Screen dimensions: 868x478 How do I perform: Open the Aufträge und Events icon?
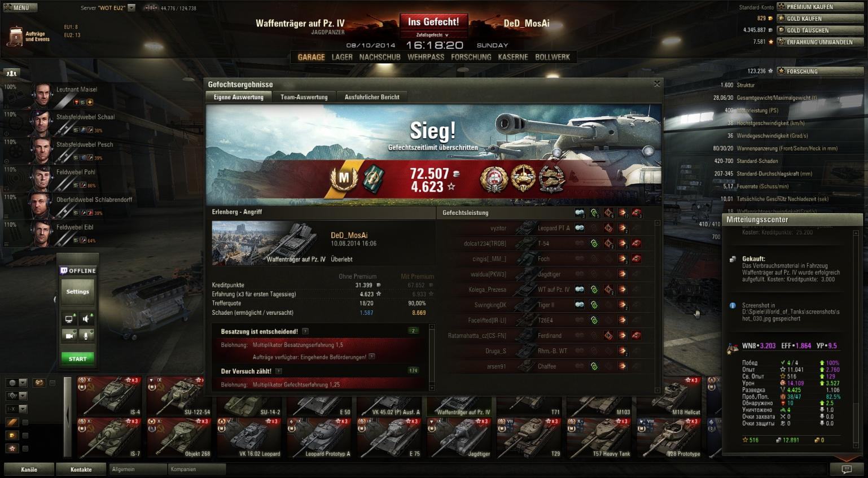(x=16, y=35)
